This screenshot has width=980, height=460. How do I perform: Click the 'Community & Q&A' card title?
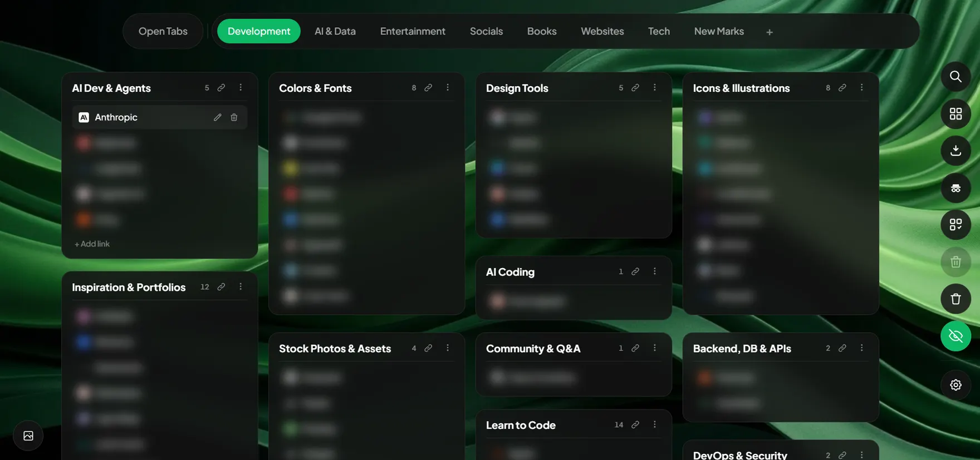coord(533,348)
